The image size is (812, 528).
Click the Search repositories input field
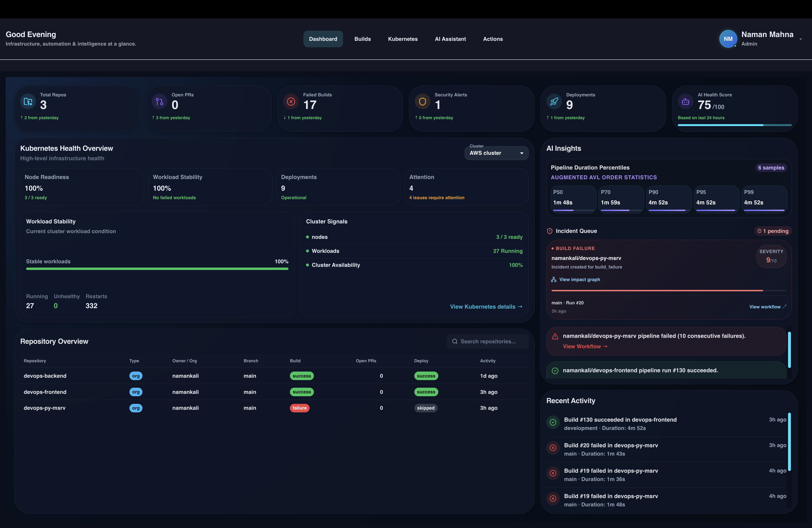pos(487,341)
